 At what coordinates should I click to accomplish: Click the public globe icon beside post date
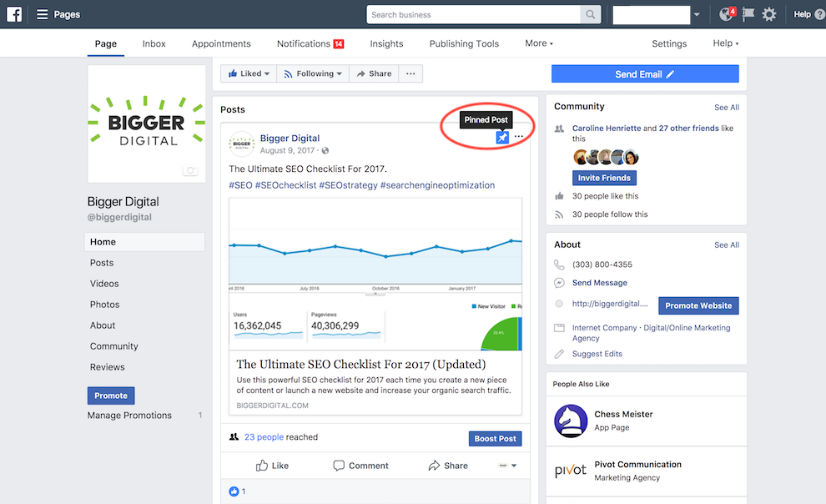325,151
